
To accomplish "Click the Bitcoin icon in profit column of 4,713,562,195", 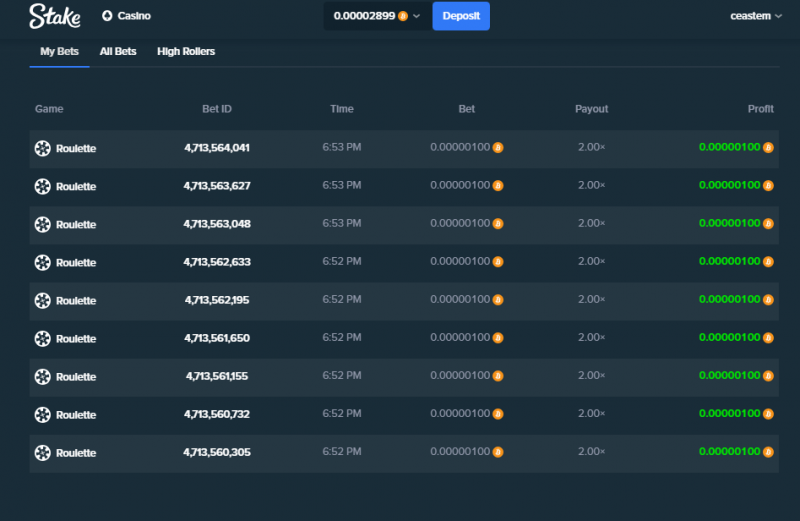I will click(768, 300).
